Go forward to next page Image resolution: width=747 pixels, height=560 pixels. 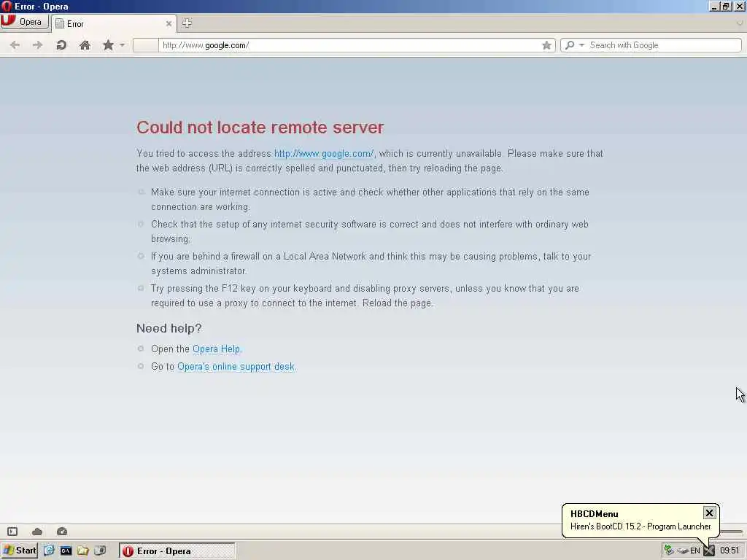(x=37, y=45)
